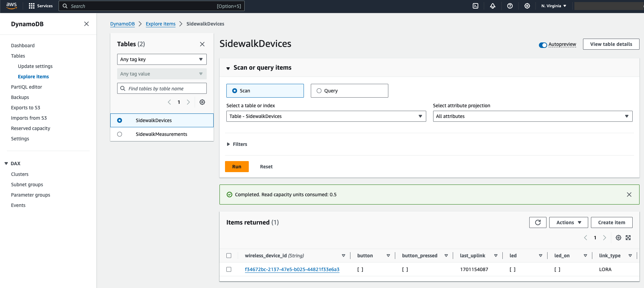
Task: Select the Query radio option
Action: point(319,91)
